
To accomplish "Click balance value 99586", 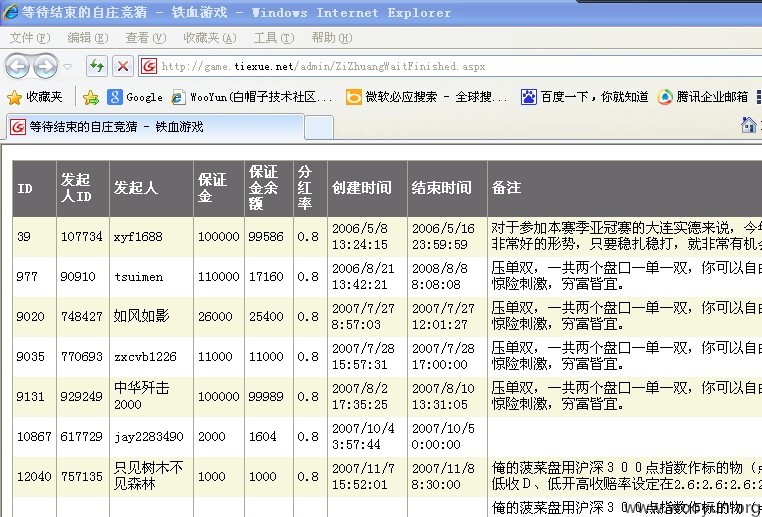I will [266, 237].
